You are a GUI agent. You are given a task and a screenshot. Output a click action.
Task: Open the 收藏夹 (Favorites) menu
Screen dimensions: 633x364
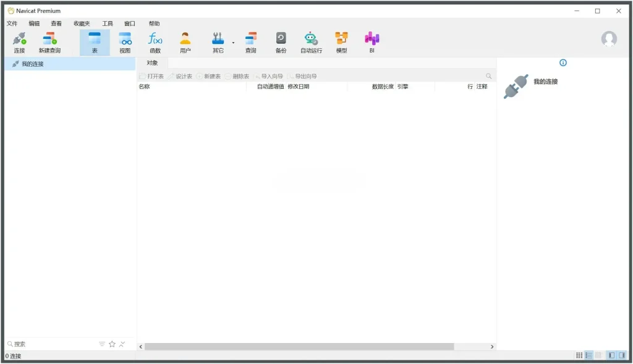click(x=82, y=23)
